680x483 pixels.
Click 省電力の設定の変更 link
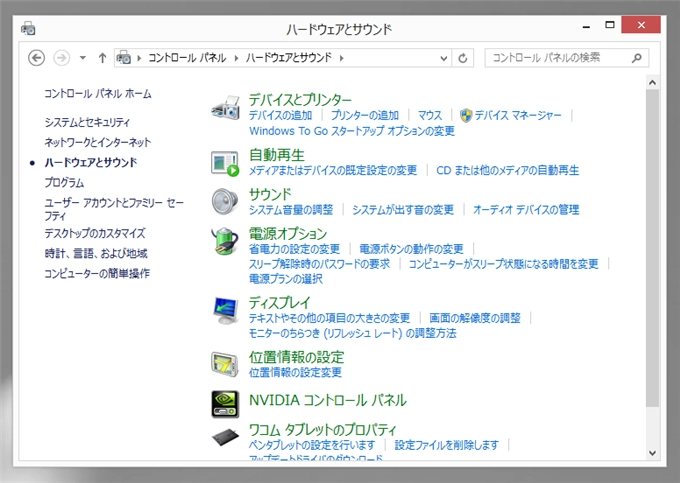tap(294, 249)
